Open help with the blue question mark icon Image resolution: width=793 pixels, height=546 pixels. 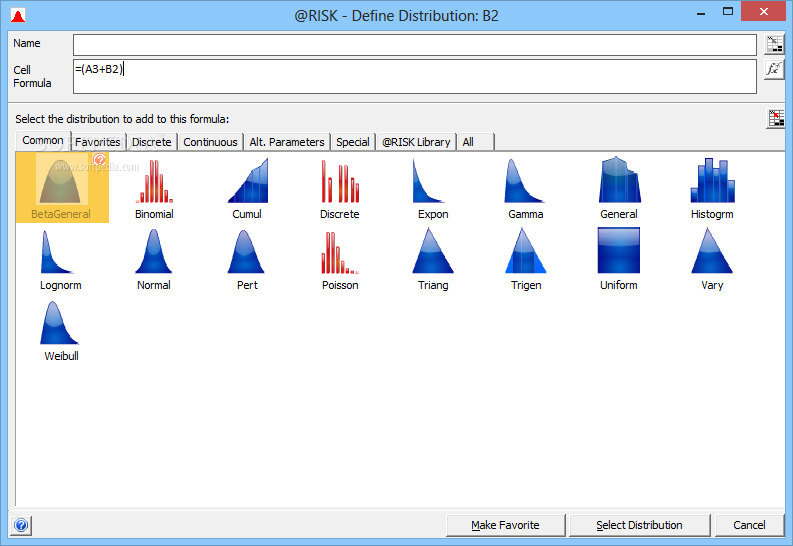coord(21,525)
